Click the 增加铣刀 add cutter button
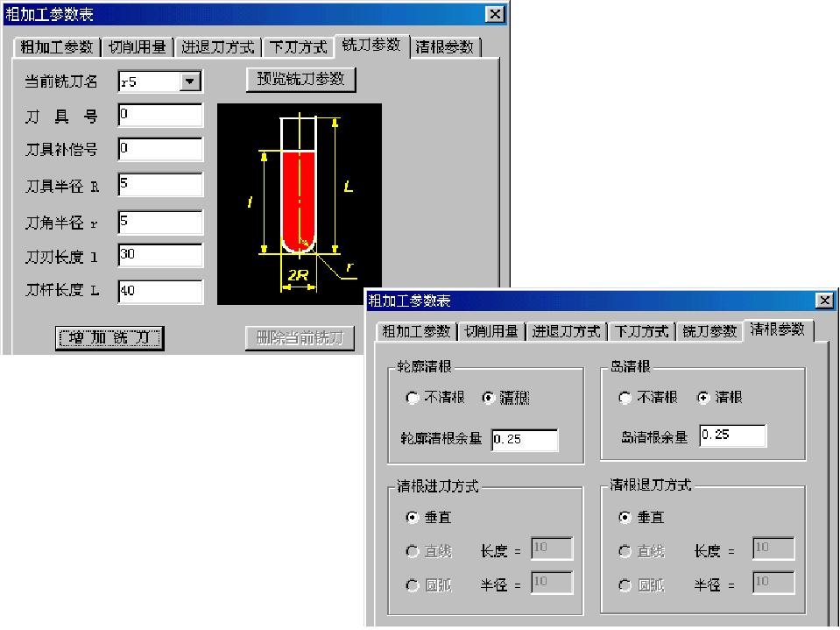 [x=109, y=338]
